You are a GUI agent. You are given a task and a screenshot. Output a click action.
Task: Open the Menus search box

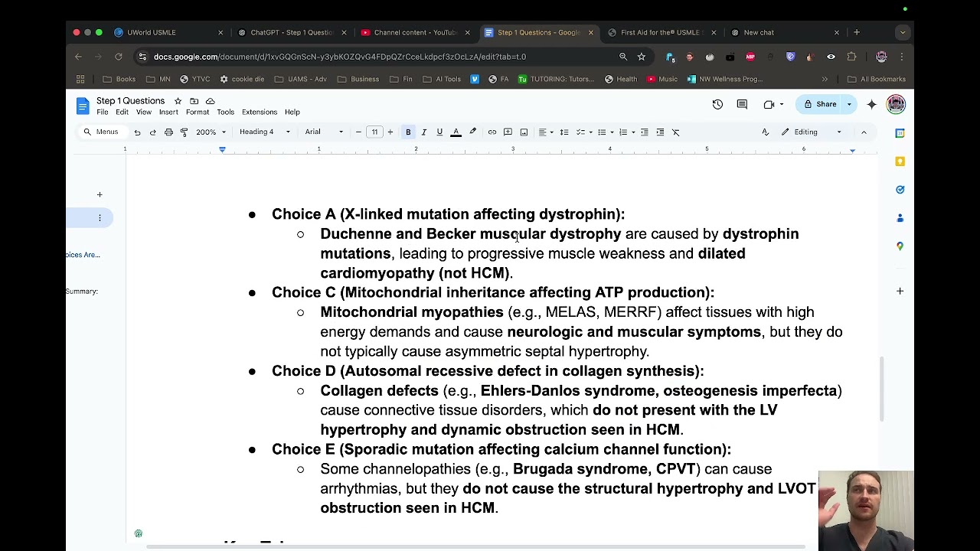[101, 132]
